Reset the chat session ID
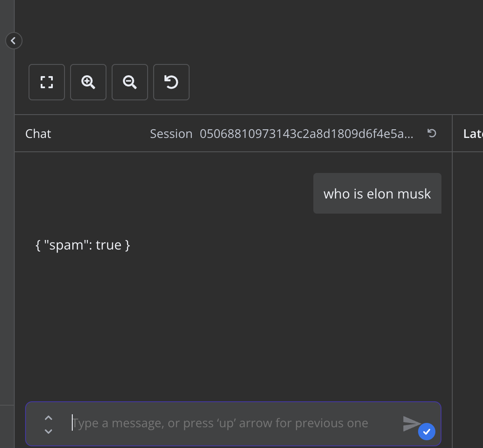483x448 pixels. (x=432, y=133)
